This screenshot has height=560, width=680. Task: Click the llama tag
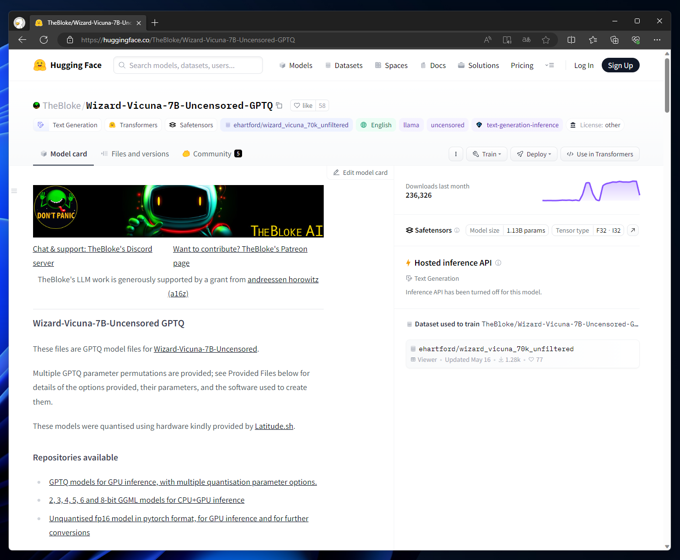point(411,125)
